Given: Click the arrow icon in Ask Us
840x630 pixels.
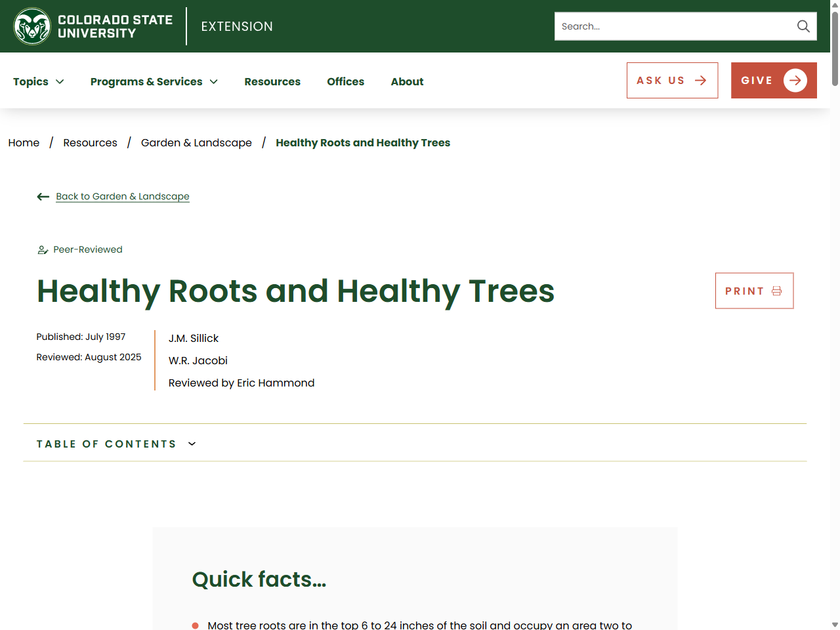Looking at the screenshot, I should (x=700, y=81).
